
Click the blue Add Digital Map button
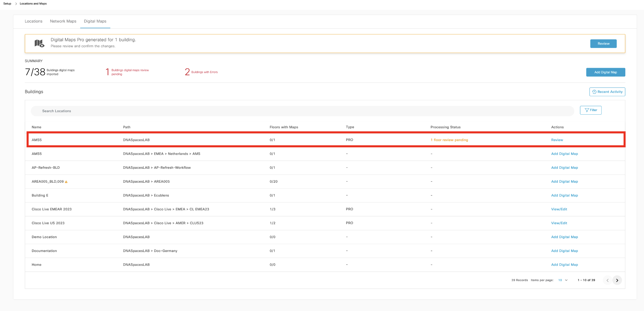coord(605,72)
